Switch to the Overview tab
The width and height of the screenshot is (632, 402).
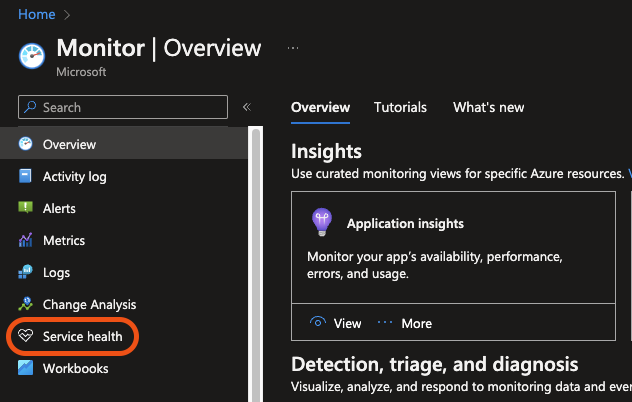(x=320, y=107)
